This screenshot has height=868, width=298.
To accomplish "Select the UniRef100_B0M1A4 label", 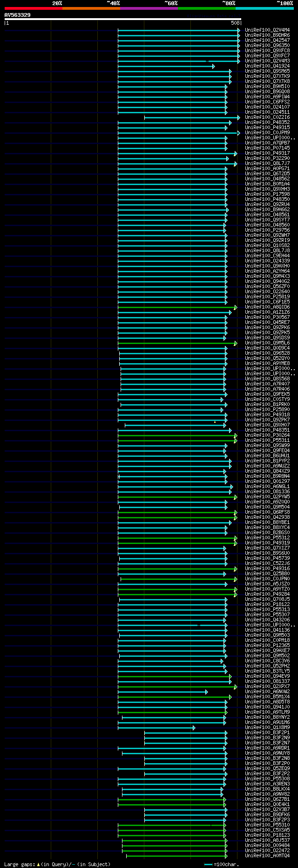I will click(x=267, y=184).
